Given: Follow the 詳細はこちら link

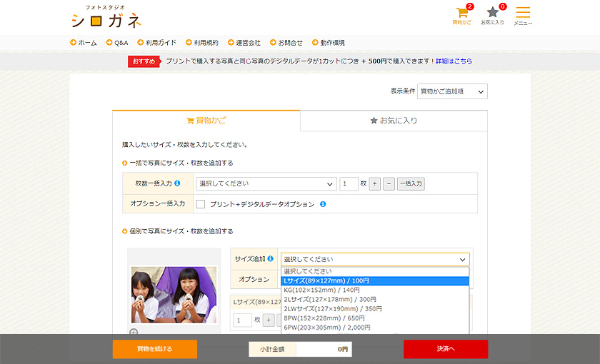Looking at the screenshot, I should click(x=454, y=61).
